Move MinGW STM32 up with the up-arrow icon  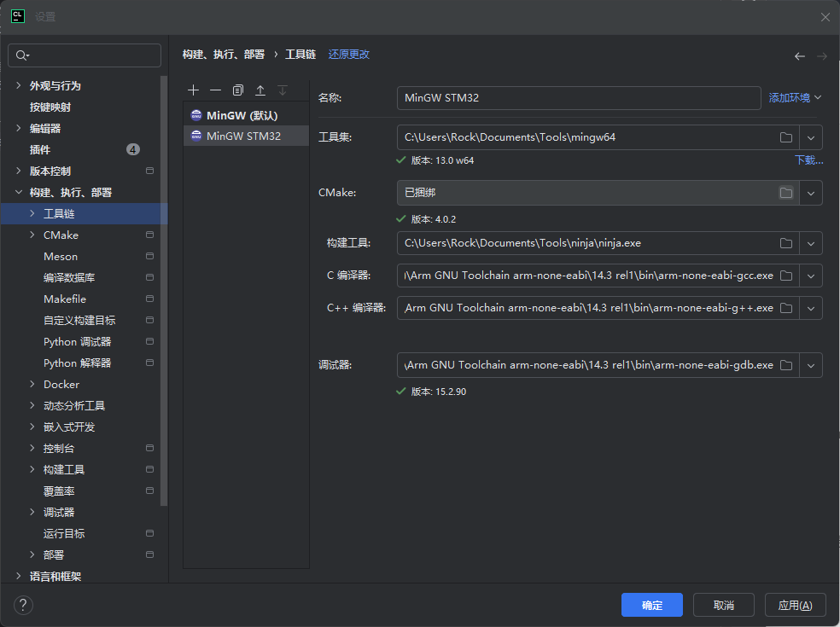[x=260, y=90]
